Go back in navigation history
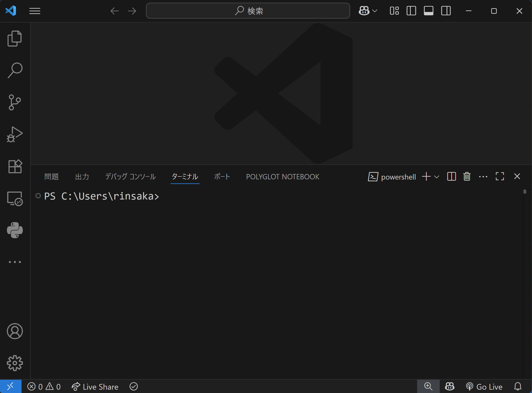 tap(114, 11)
